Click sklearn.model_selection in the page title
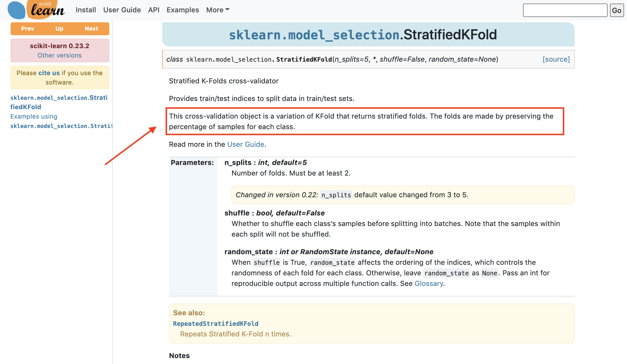 pos(314,35)
